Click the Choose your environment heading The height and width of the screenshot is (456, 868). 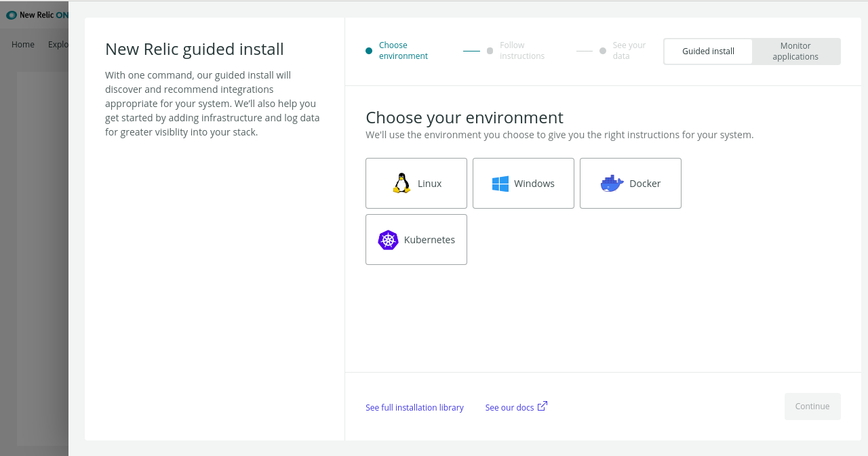pos(465,117)
